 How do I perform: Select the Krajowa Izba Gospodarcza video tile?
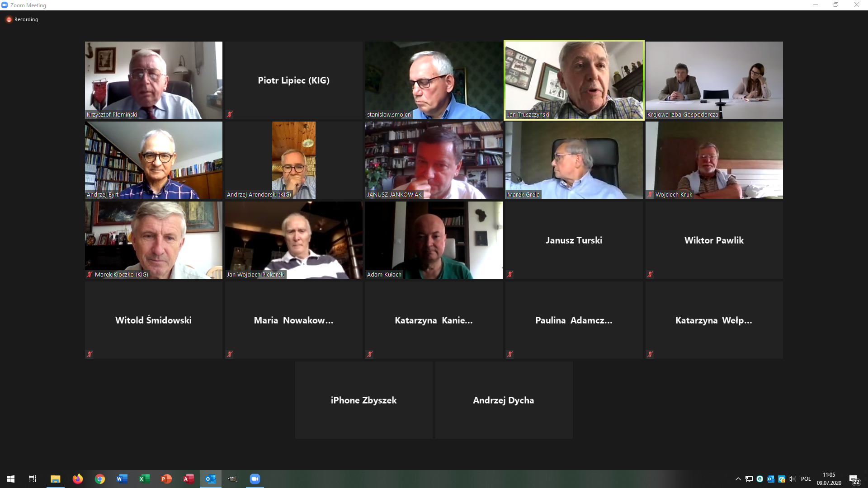coord(714,80)
